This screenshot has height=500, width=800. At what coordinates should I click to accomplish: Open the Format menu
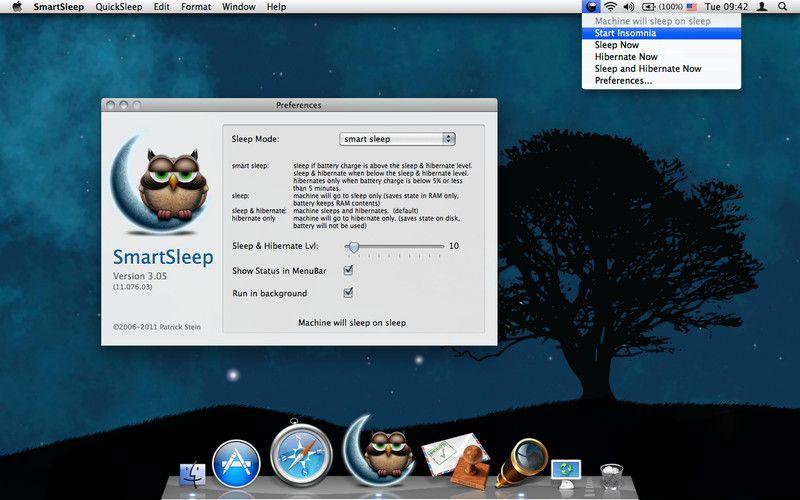196,7
